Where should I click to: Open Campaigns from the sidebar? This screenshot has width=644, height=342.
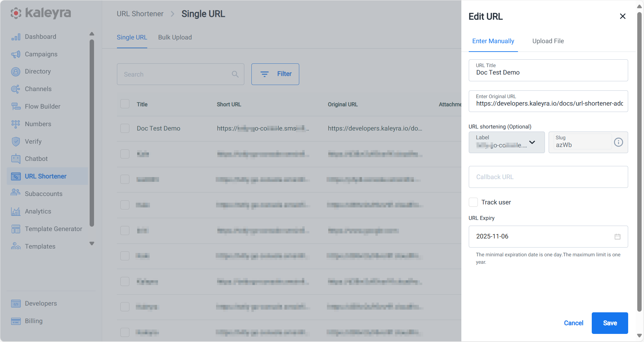pyautogui.click(x=41, y=54)
